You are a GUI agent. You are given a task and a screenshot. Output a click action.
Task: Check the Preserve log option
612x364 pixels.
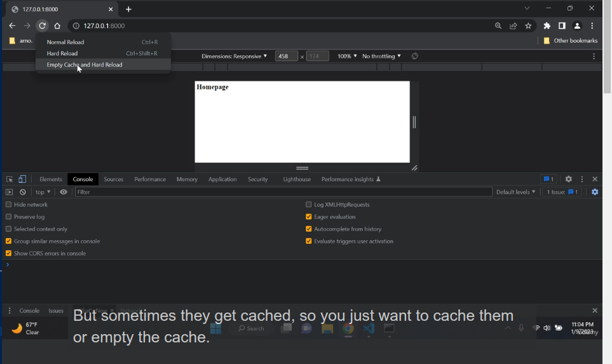9,217
